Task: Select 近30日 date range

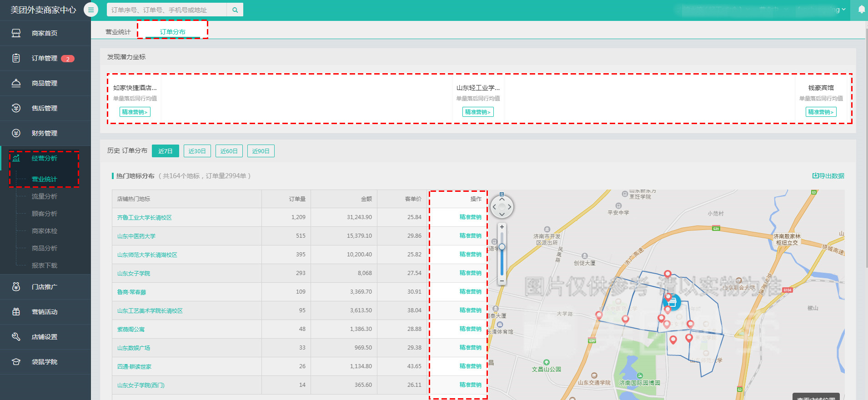Action: click(197, 151)
